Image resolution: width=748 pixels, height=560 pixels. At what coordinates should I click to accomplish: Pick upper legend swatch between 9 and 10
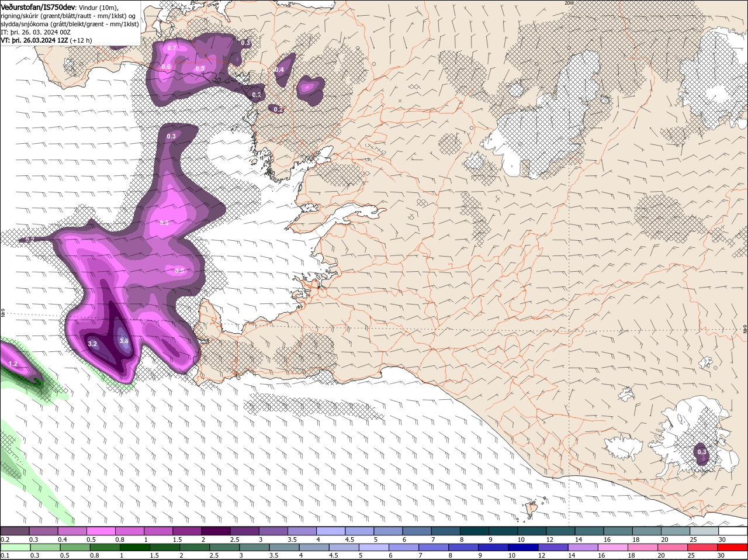[503, 531]
